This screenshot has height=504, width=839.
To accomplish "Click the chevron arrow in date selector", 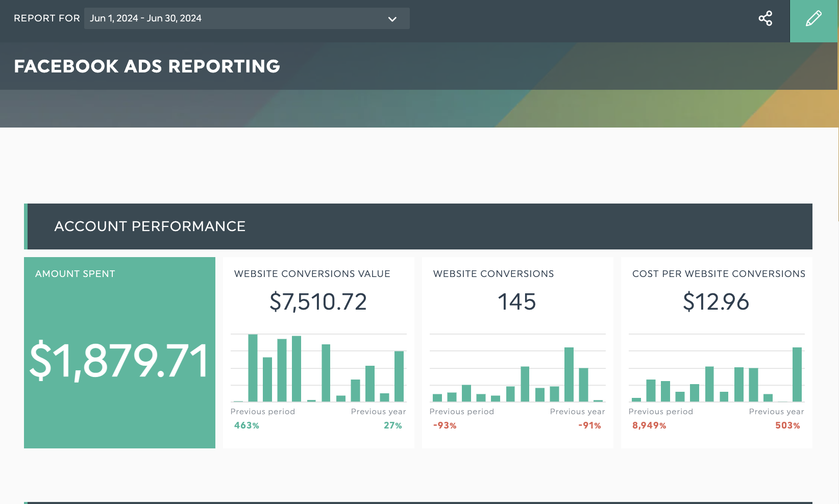I will (392, 19).
